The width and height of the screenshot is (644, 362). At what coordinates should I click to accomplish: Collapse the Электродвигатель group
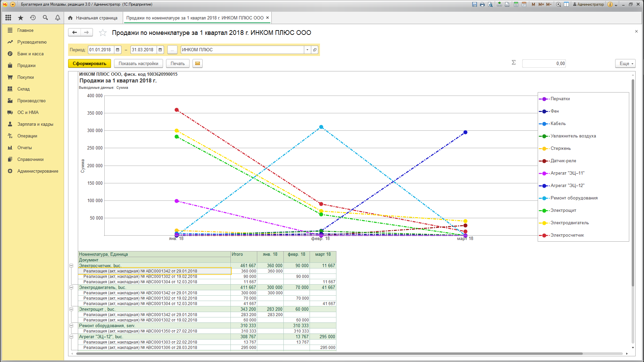pos(71,287)
